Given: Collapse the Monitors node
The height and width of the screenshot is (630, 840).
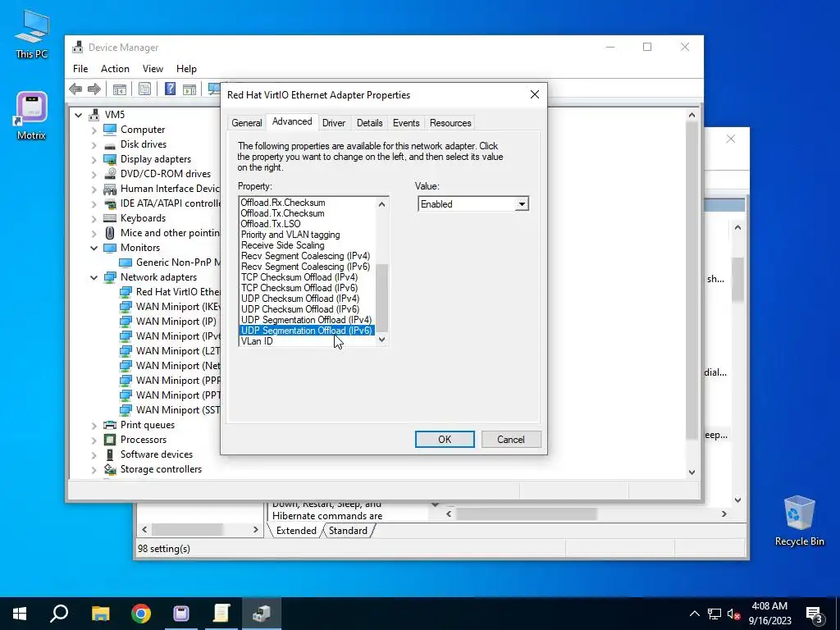Looking at the screenshot, I should [94, 248].
